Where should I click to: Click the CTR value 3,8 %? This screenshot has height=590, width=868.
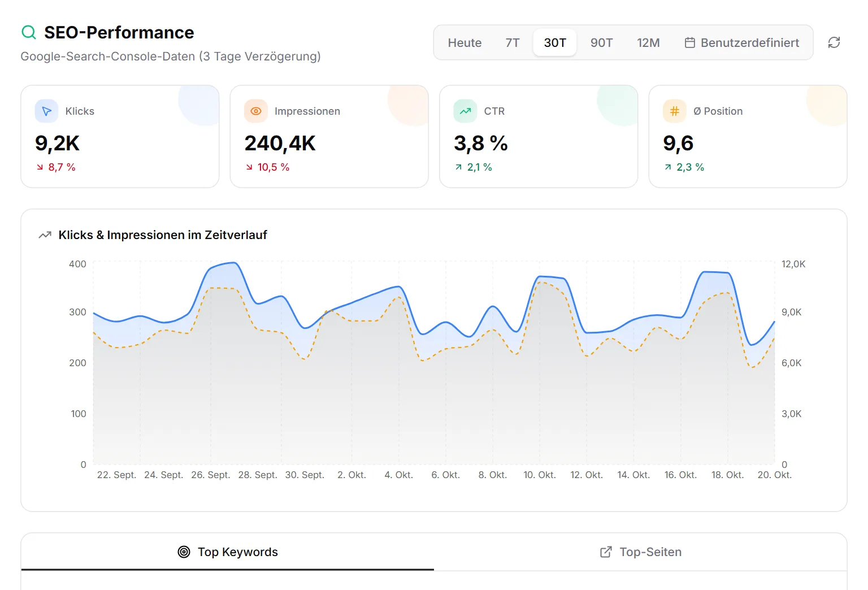click(481, 144)
